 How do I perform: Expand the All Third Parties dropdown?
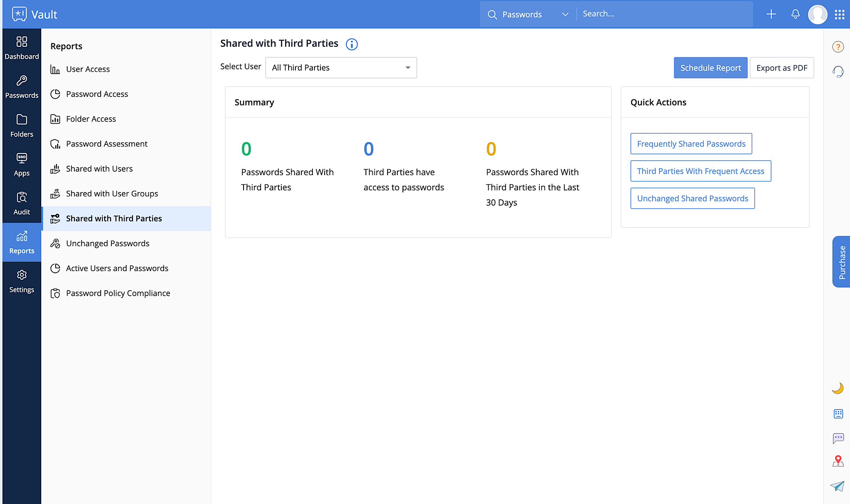pyautogui.click(x=341, y=68)
